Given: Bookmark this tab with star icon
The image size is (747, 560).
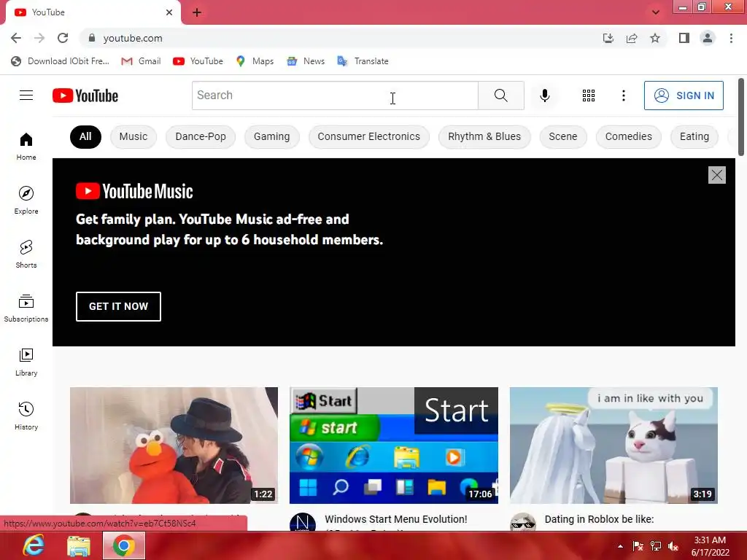Looking at the screenshot, I should 655,38.
